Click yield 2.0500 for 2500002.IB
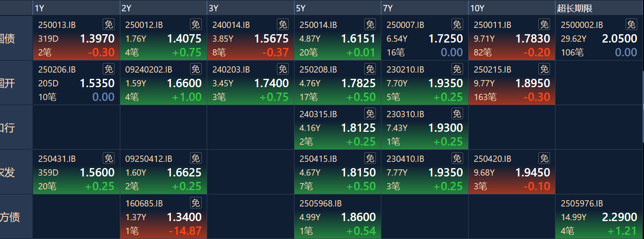Screen dimensions: 644x239 [620, 39]
